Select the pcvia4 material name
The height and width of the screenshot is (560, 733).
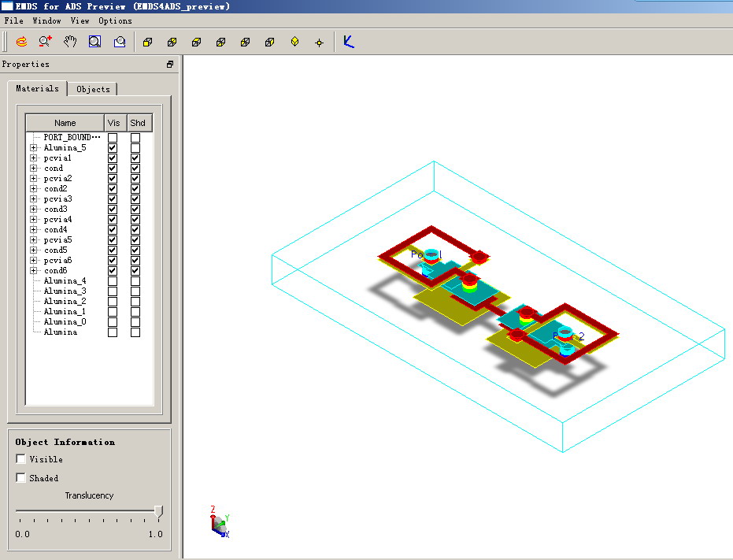click(x=58, y=220)
